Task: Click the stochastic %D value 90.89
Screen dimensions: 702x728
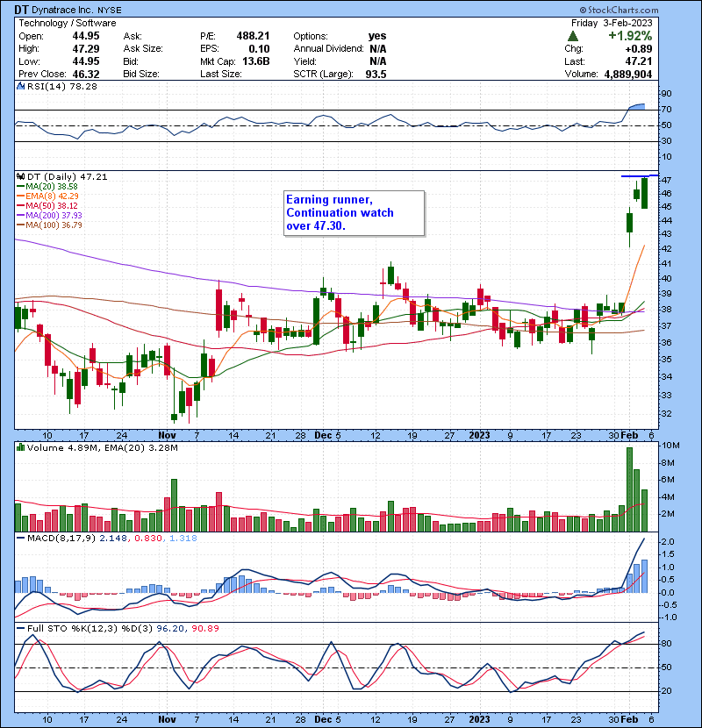Action: pyautogui.click(x=205, y=629)
